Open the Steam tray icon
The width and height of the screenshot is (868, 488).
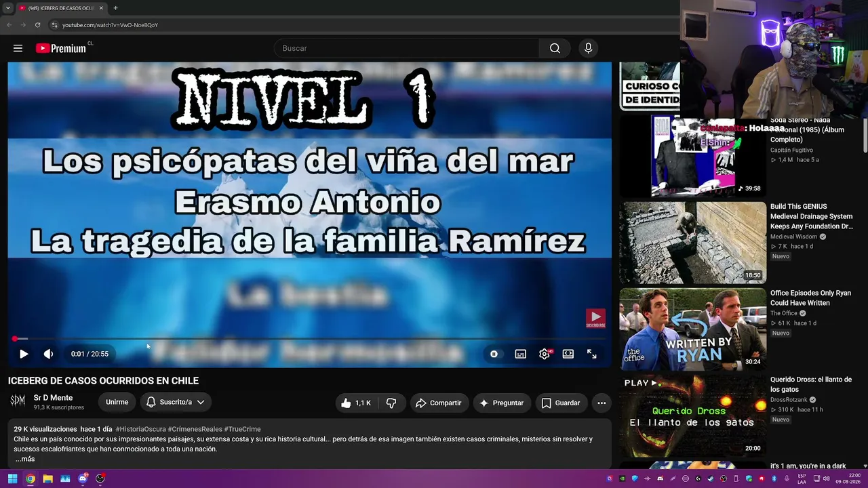click(x=711, y=479)
